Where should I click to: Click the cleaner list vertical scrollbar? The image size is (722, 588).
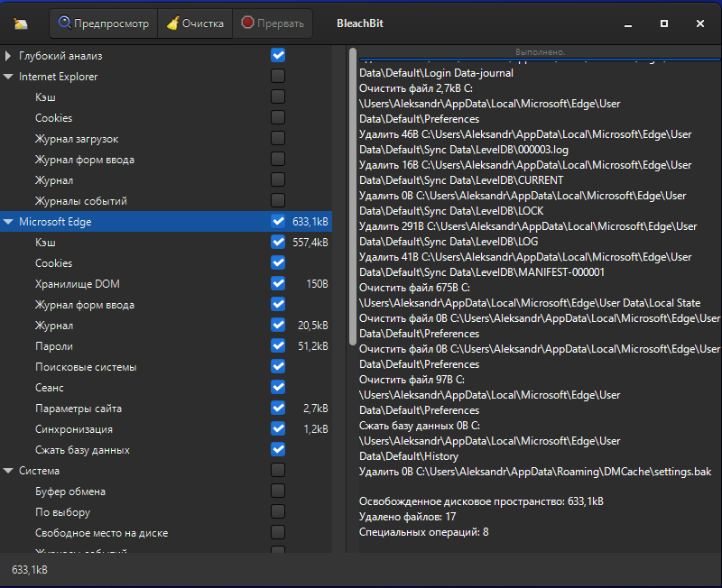click(352, 194)
